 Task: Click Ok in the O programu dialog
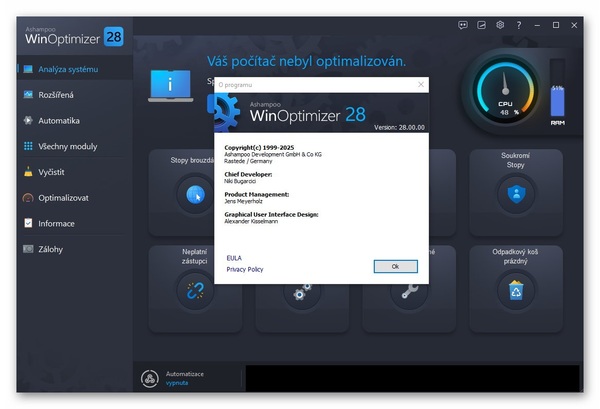pos(395,266)
